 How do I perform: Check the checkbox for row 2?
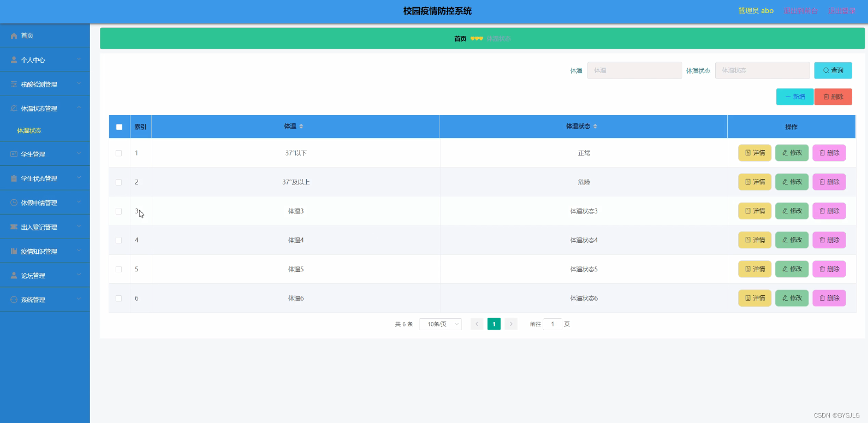[x=118, y=182]
